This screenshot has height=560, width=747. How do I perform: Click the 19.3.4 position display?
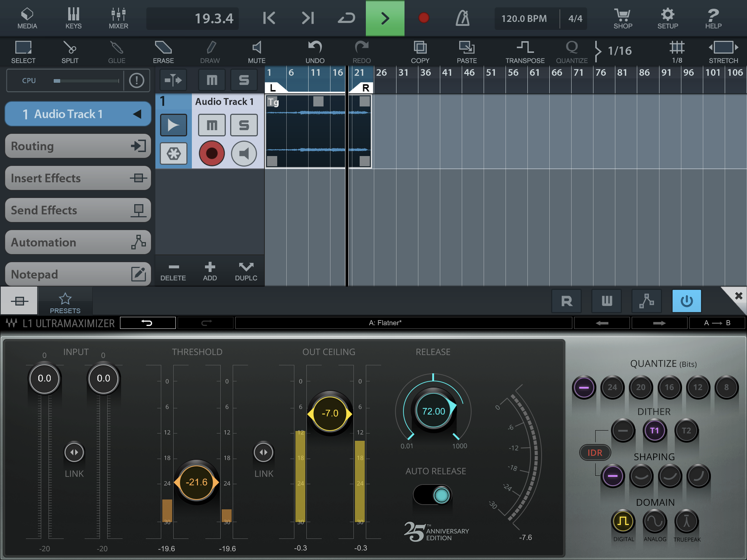pyautogui.click(x=193, y=18)
